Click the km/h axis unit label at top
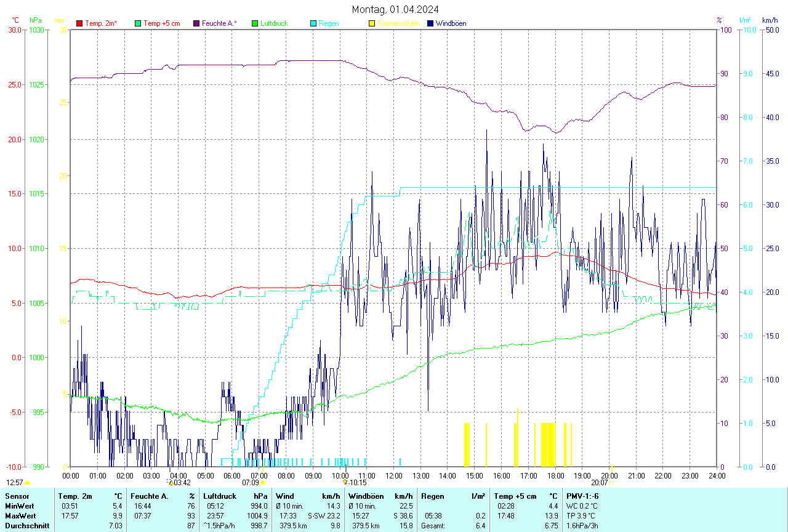Screen dimensions: 788x532 (770, 20)
